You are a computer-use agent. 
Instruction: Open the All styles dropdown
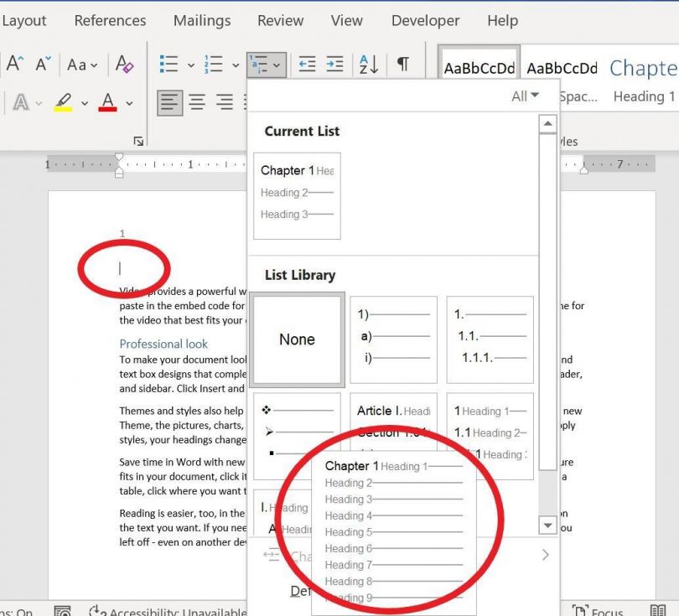pyautogui.click(x=524, y=96)
